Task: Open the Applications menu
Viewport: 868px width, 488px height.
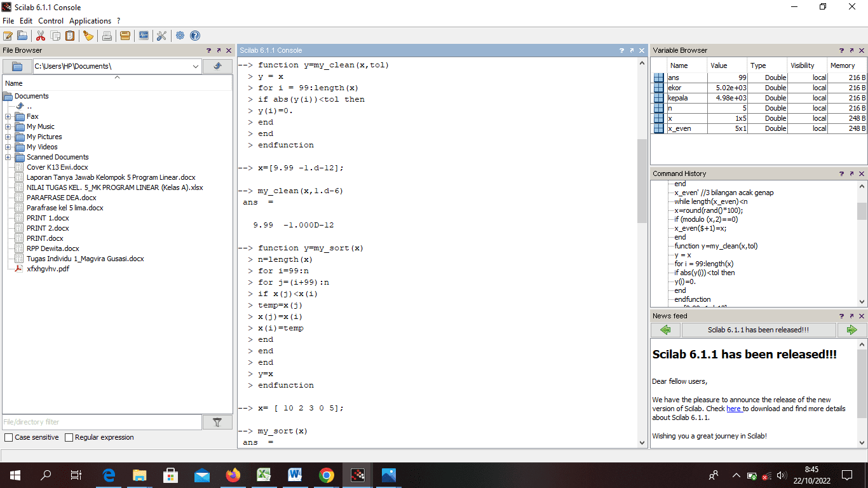Action: coord(90,21)
